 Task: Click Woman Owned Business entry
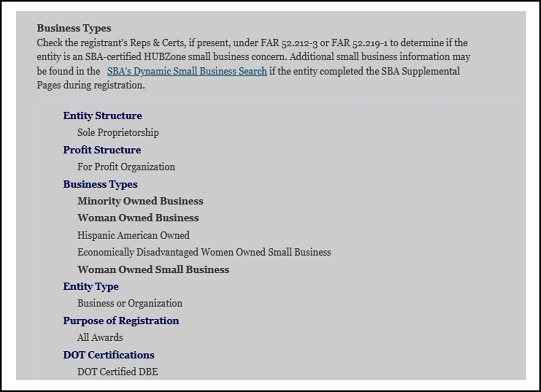point(138,218)
